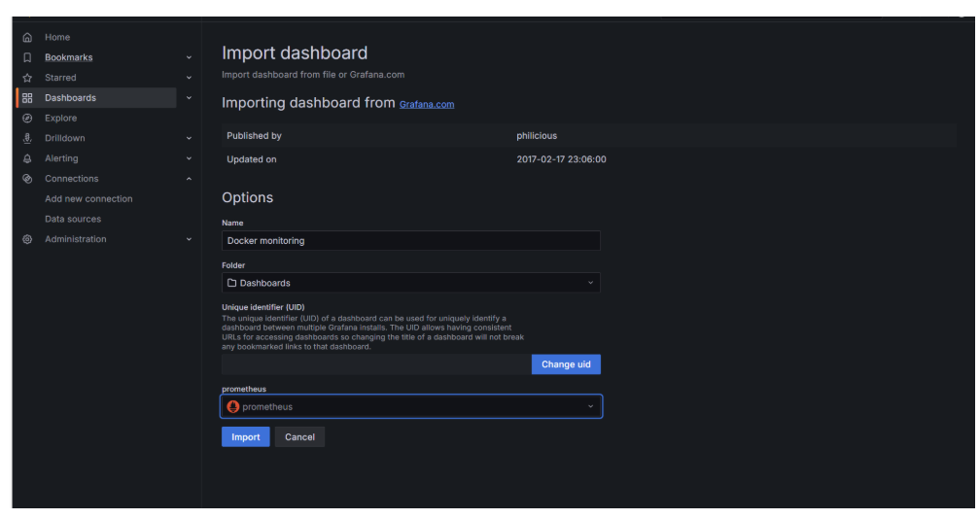
Task: Click the Options heading
Action: tap(248, 197)
